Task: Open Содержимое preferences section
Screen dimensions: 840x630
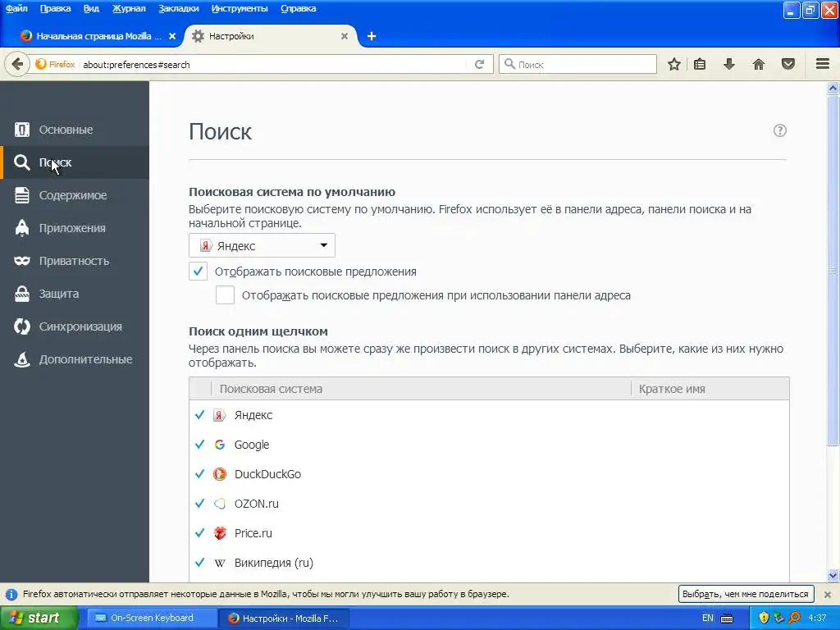Action: (75, 195)
